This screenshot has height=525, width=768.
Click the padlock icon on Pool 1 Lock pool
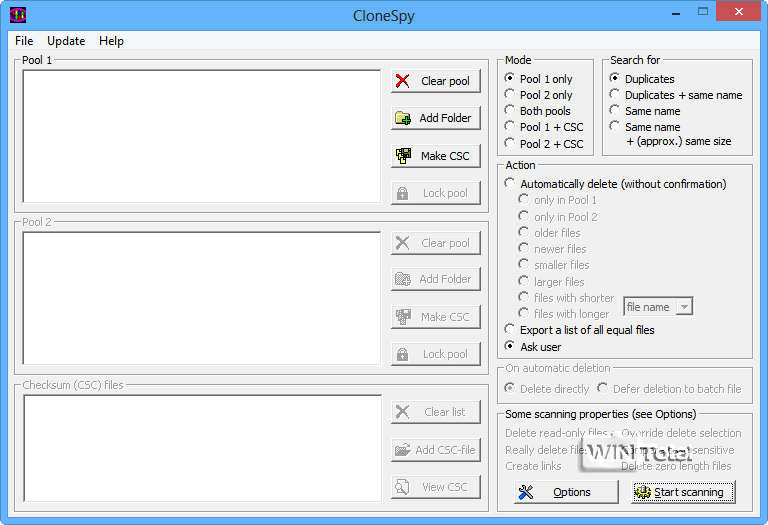click(402, 193)
